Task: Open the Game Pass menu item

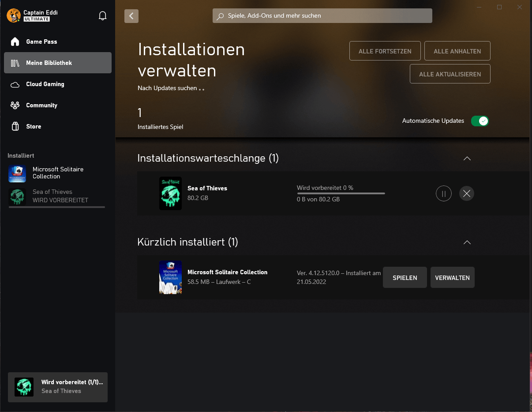Action: click(58, 42)
